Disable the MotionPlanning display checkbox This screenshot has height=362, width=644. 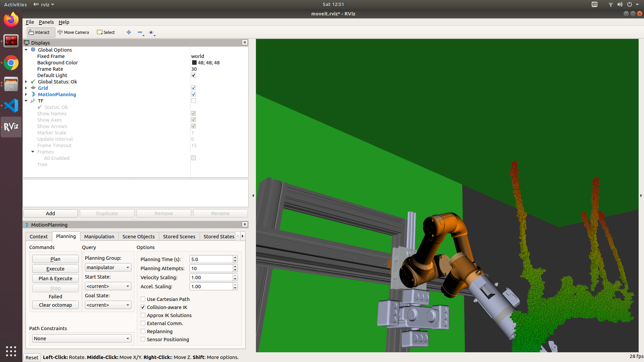(194, 94)
